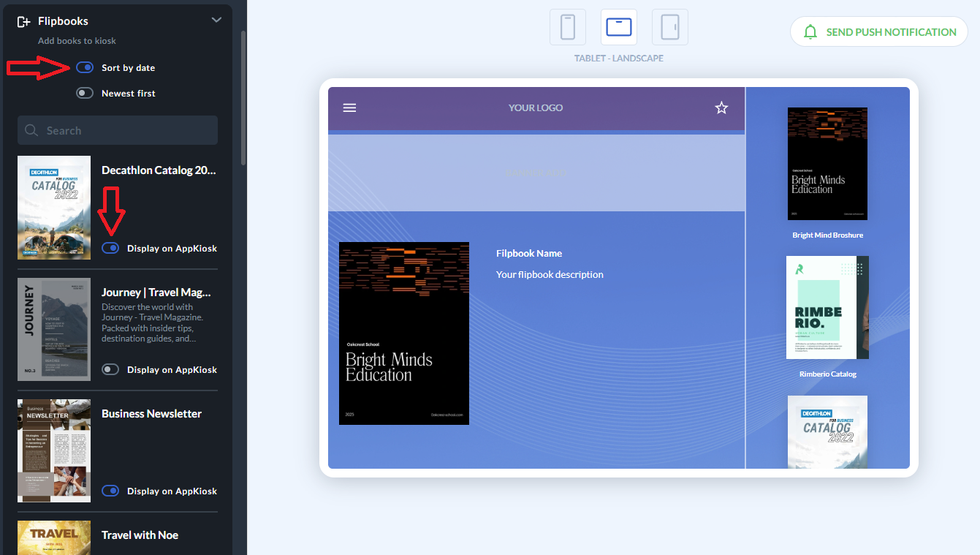Click the favorites star icon in preview
980x555 pixels.
point(721,108)
